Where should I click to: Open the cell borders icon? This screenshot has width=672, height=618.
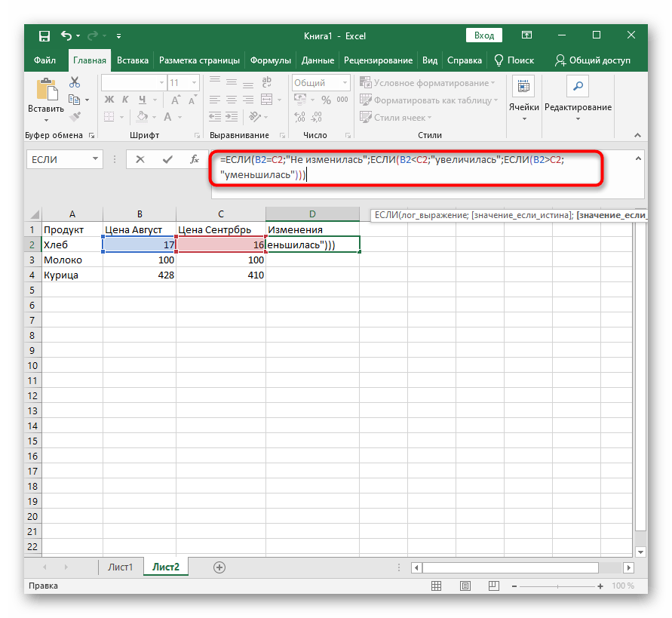click(x=109, y=117)
